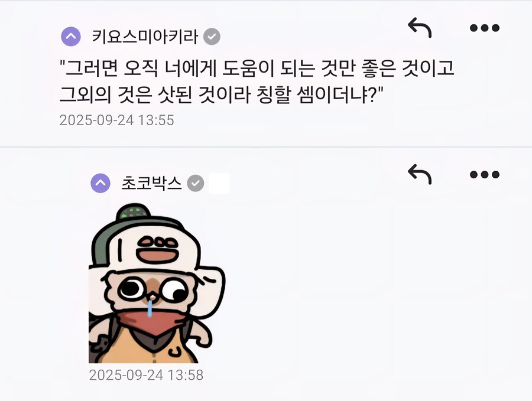Collapse 키요스미아키라's comment with purple chevron
This screenshot has width=532, height=401.
coord(71,36)
